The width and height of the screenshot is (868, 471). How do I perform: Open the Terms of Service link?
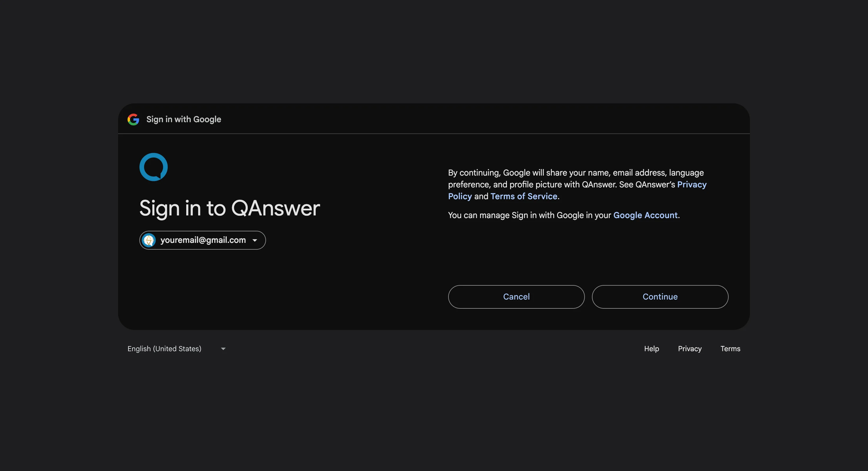pyautogui.click(x=524, y=197)
